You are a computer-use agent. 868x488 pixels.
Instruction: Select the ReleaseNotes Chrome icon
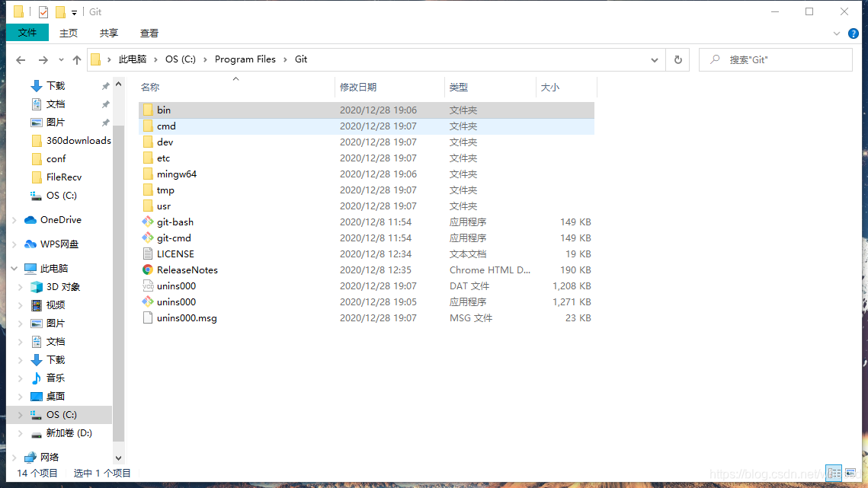coord(148,270)
